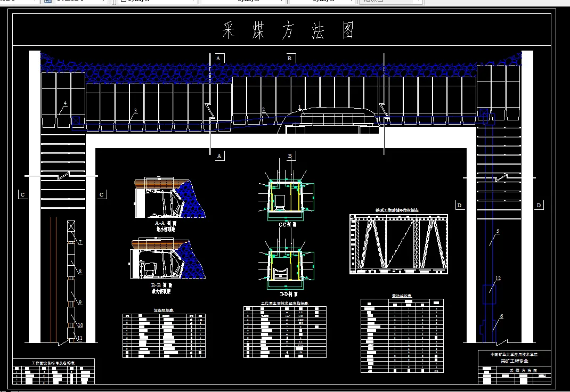Click callout number 5 on the right drawing
The height and width of the screenshot is (392, 570).
[498, 231]
